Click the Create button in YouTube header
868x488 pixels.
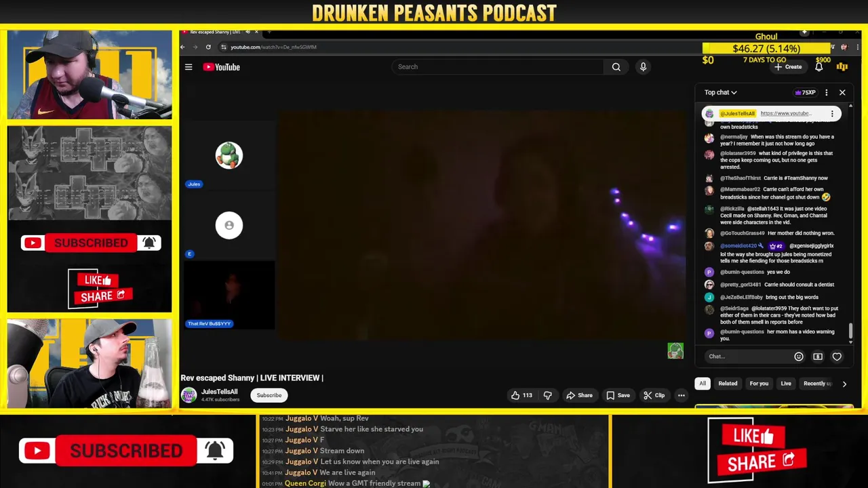(788, 66)
